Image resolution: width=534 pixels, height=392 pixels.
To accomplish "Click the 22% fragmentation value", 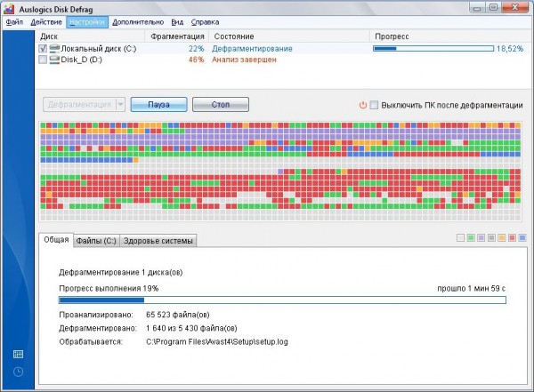I will (x=196, y=49).
